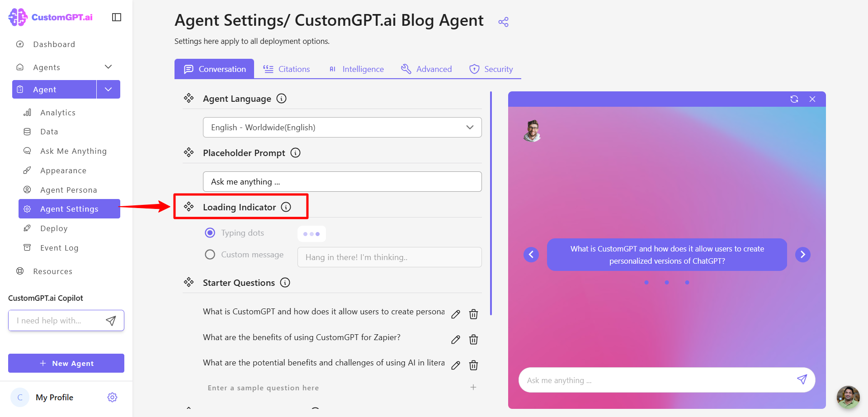
Task: Select second carousel dot in preview
Action: pyautogui.click(x=667, y=283)
